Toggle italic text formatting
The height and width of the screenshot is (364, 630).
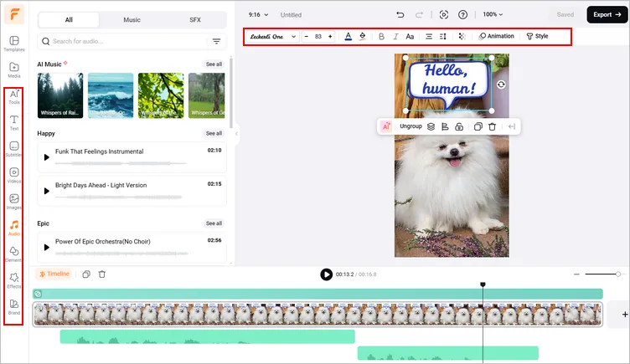[x=395, y=37]
